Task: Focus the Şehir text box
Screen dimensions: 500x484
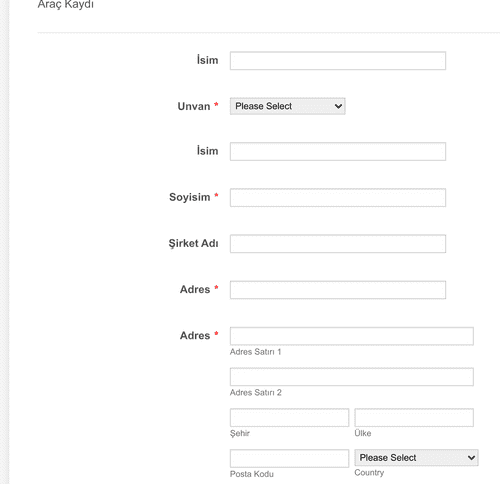Action: [289, 417]
